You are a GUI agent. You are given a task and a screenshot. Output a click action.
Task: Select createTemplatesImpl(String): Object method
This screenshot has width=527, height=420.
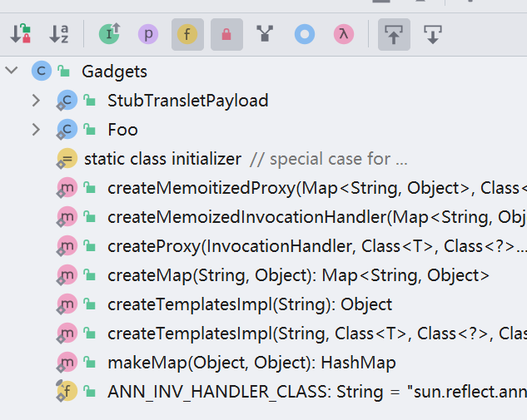[249, 304]
